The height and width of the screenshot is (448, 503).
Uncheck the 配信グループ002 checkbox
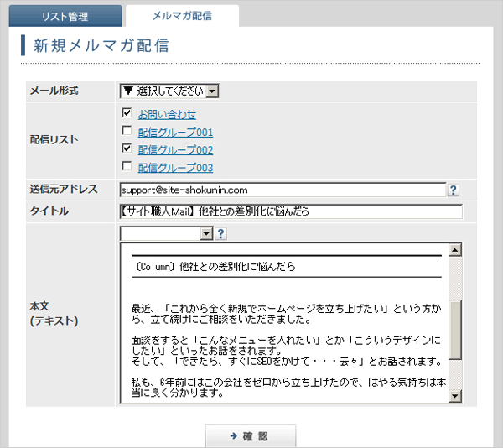tap(127, 149)
